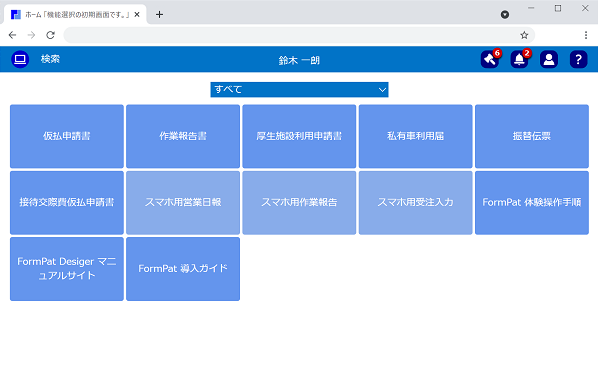Screen dimensions: 598x373
Task: Maximize the browser window
Action: pos(558,8)
